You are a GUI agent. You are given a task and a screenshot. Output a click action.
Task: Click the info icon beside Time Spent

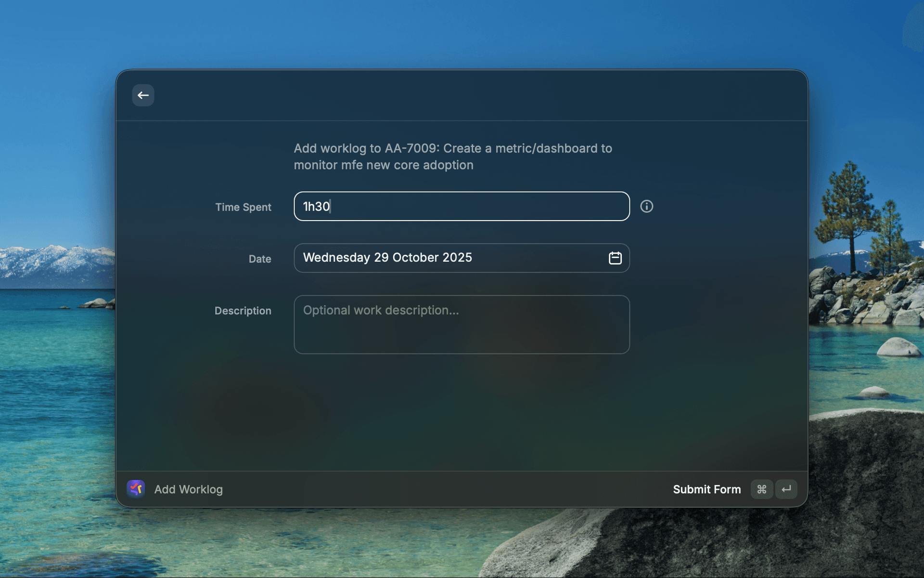pos(646,206)
